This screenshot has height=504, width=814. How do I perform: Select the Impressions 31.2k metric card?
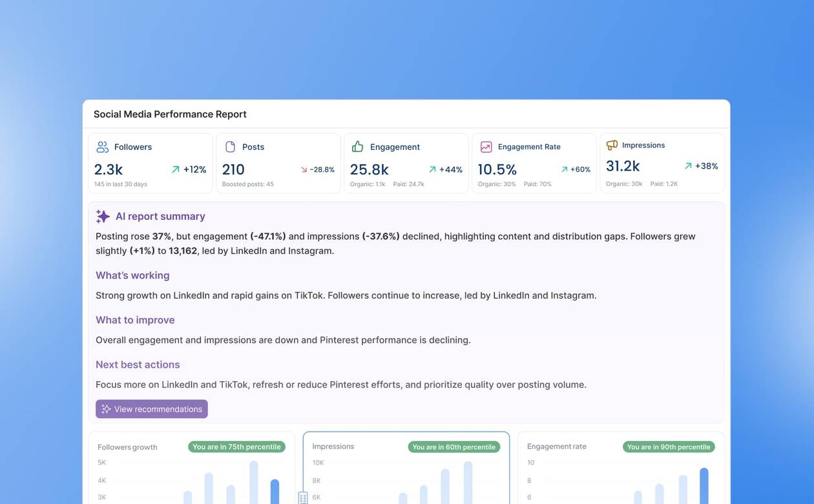pyautogui.click(x=662, y=163)
